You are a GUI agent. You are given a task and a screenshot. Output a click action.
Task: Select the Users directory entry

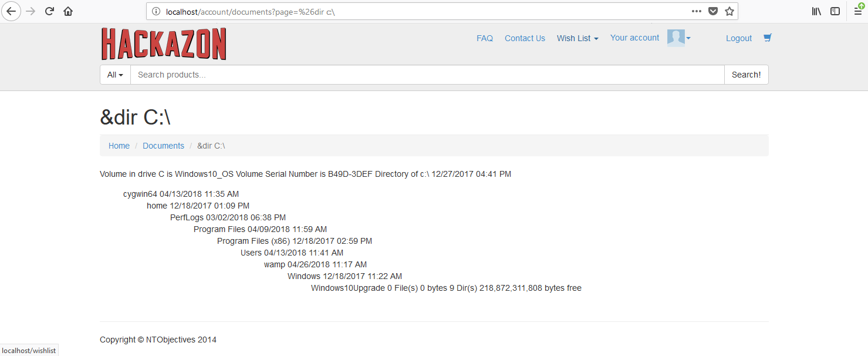point(292,253)
